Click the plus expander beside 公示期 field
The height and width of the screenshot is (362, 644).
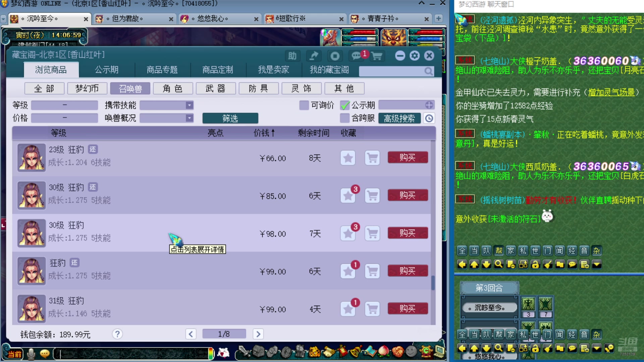pyautogui.click(x=429, y=105)
